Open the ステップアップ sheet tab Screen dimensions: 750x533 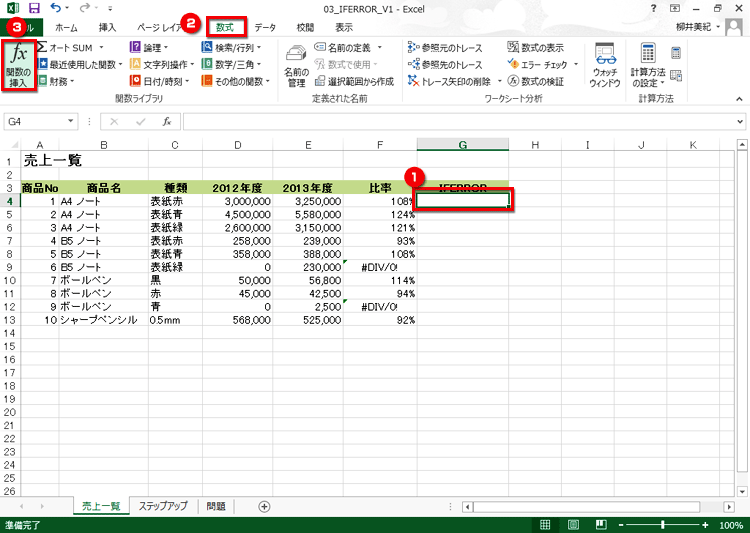point(163,506)
